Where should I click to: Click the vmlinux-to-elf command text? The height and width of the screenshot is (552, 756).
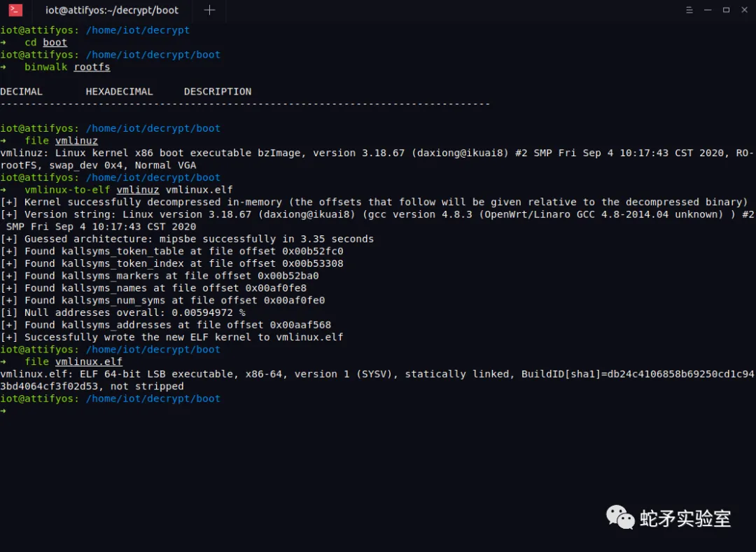tap(66, 189)
